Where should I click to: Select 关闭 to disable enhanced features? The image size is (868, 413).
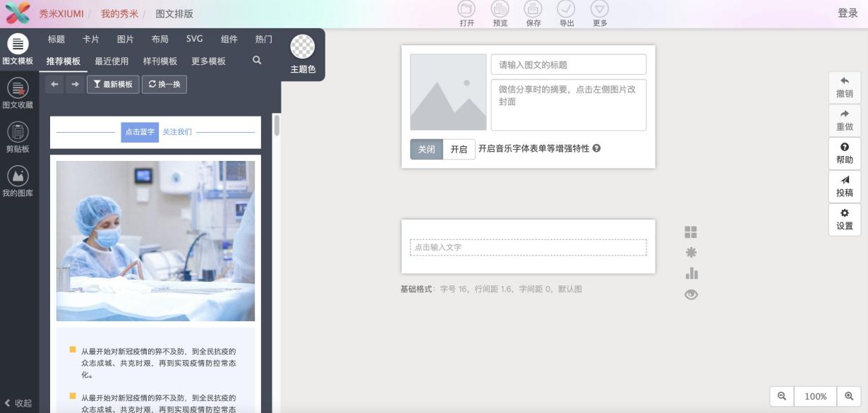click(x=426, y=150)
